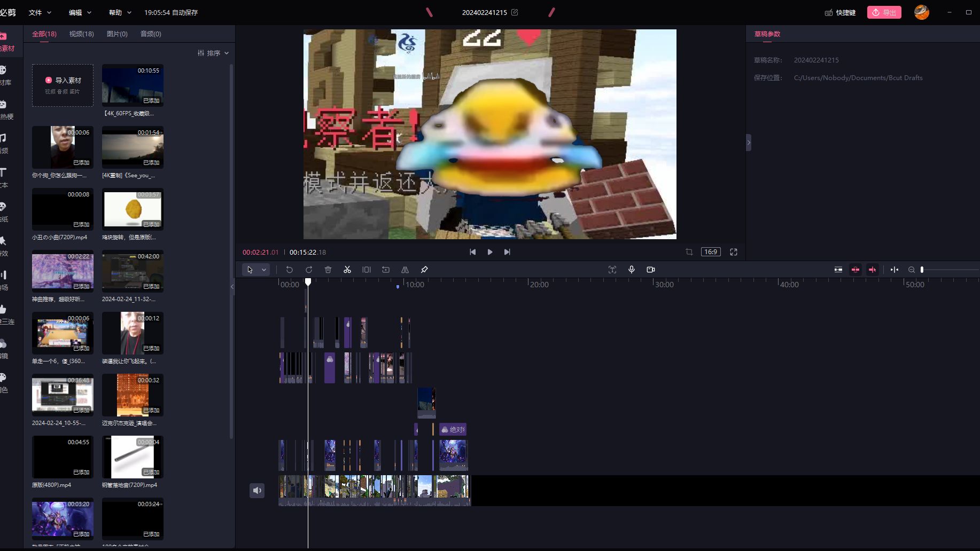980x551 pixels.
Task: Open the user avatar profile
Action: click(x=922, y=12)
